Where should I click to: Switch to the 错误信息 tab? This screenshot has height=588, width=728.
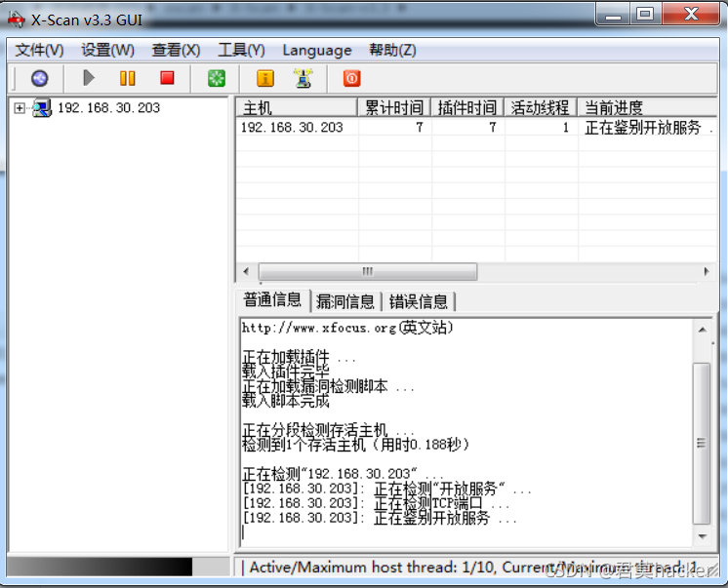(419, 301)
